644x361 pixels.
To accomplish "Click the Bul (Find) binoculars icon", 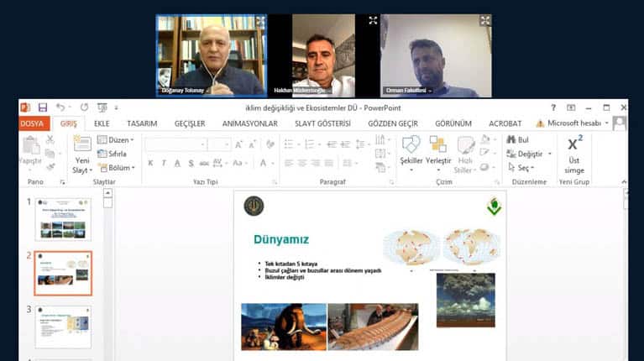I will pyautogui.click(x=511, y=140).
